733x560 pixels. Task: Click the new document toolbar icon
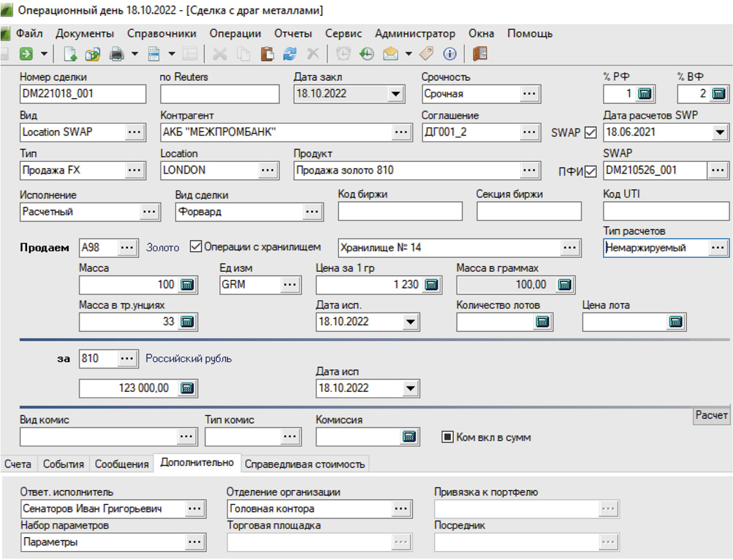pyautogui.click(x=70, y=54)
